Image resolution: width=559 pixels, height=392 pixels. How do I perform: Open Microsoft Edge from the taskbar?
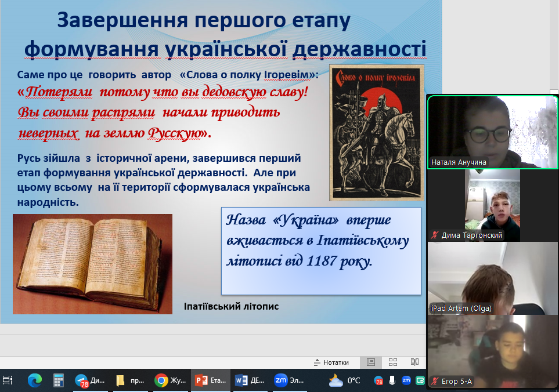[35, 380]
